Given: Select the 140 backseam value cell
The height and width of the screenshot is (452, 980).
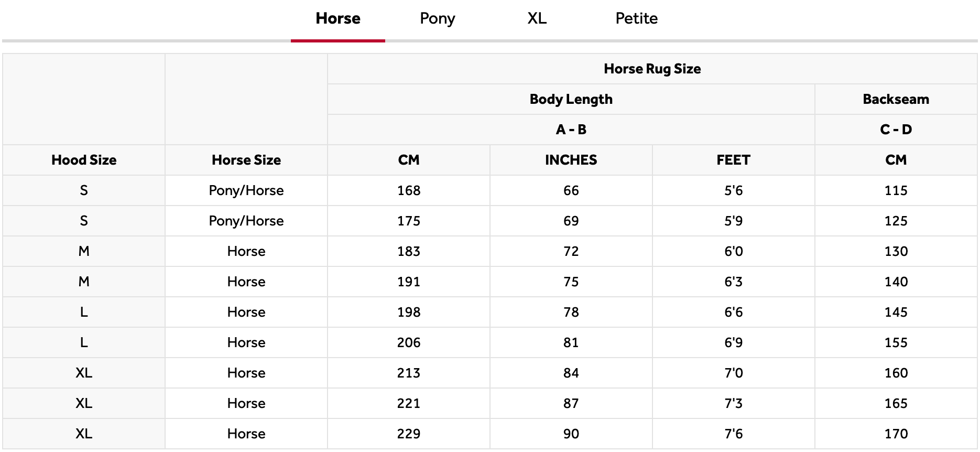Looking at the screenshot, I should coord(896,282).
